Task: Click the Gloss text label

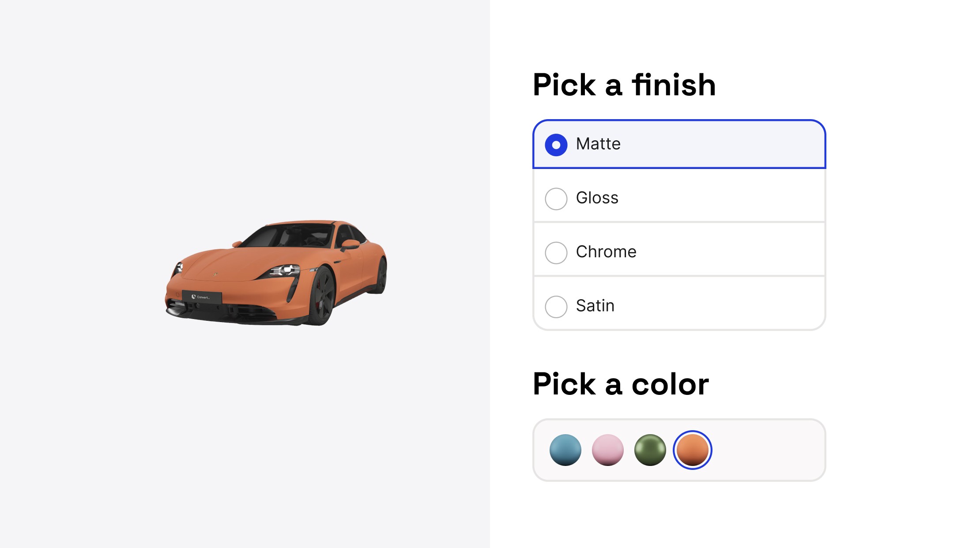Action: click(x=597, y=198)
